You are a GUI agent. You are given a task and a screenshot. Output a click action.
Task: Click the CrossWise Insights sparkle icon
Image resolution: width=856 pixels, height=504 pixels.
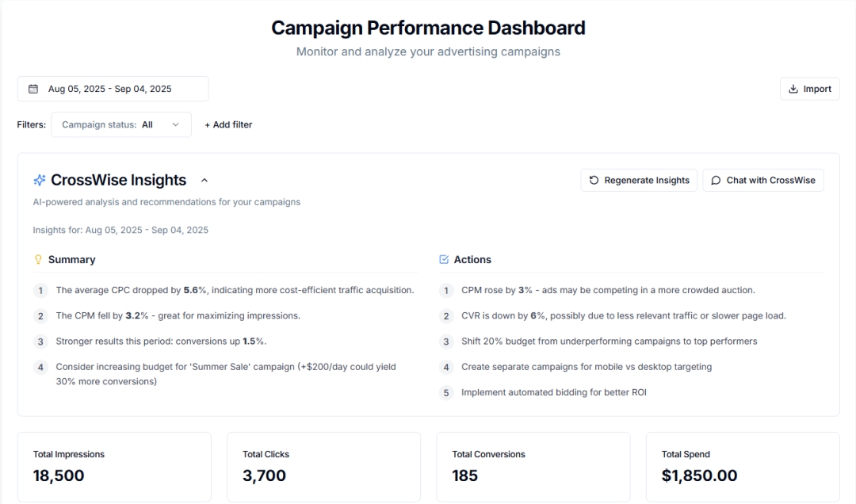point(40,180)
